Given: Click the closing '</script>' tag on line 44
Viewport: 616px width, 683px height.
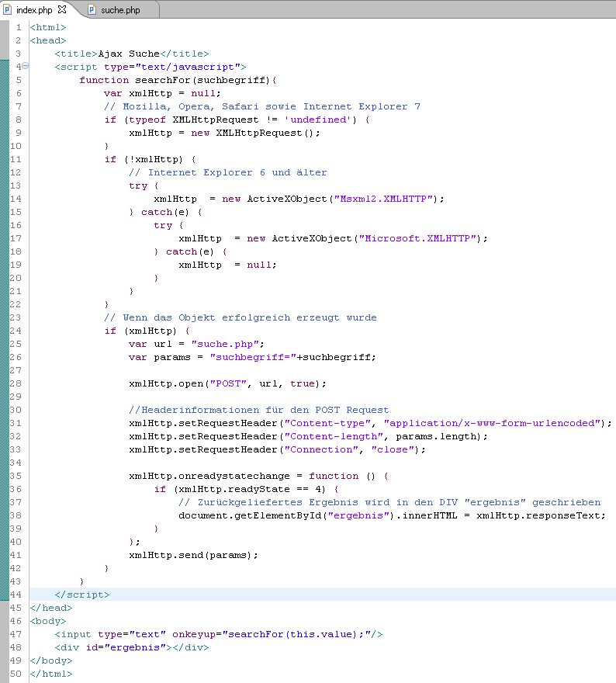Looking at the screenshot, I should (82, 595).
